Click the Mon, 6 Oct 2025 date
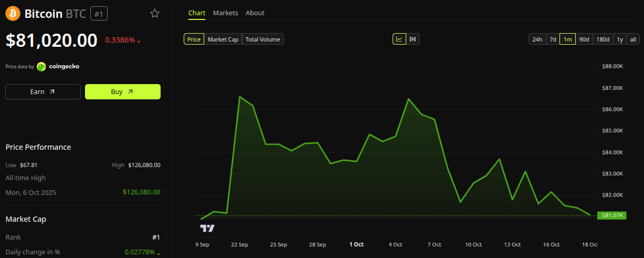644x258 pixels. pyautogui.click(x=30, y=192)
